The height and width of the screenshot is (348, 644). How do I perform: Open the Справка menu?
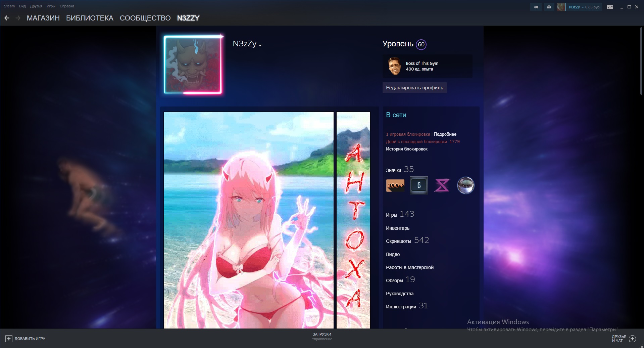67,6
